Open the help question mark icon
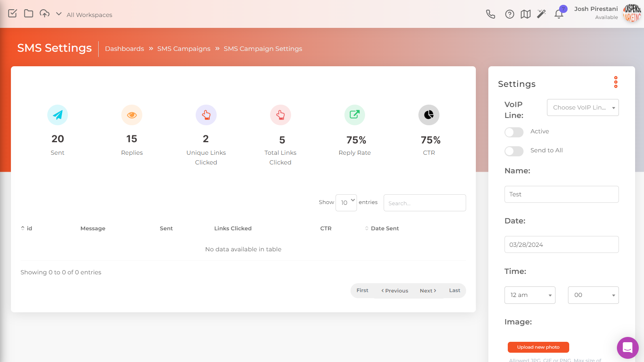 tap(509, 15)
